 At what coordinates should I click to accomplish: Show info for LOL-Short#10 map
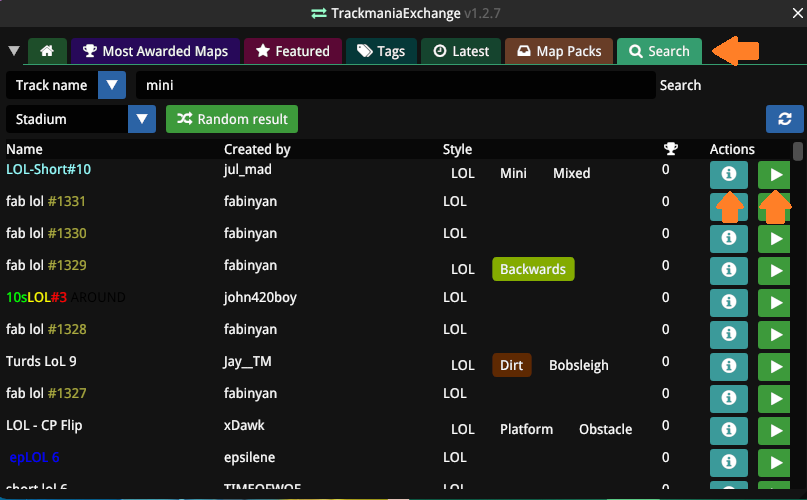point(729,175)
